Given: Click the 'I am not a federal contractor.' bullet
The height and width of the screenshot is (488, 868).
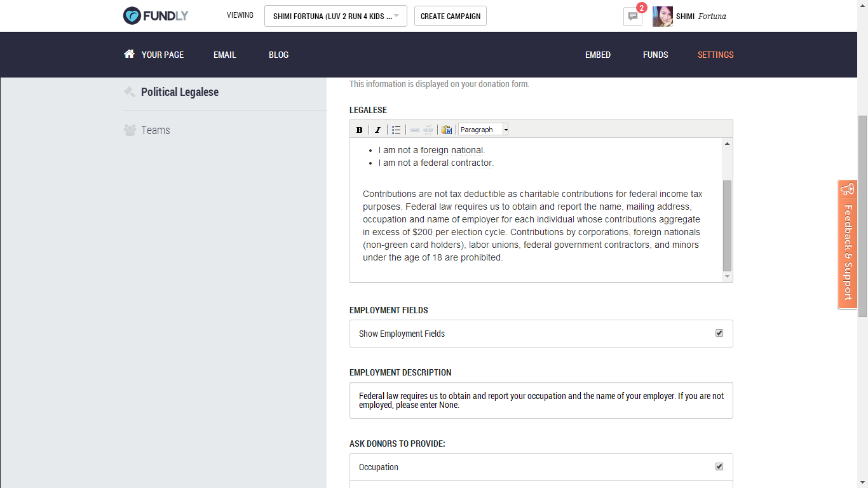Looking at the screenshot, I should coord(436,163).
